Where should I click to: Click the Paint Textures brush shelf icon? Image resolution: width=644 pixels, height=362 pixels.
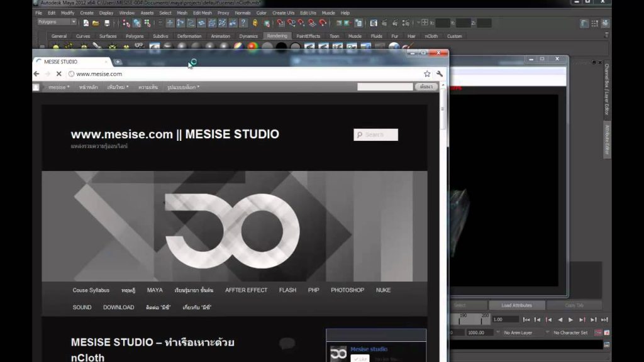pos(407,47)
